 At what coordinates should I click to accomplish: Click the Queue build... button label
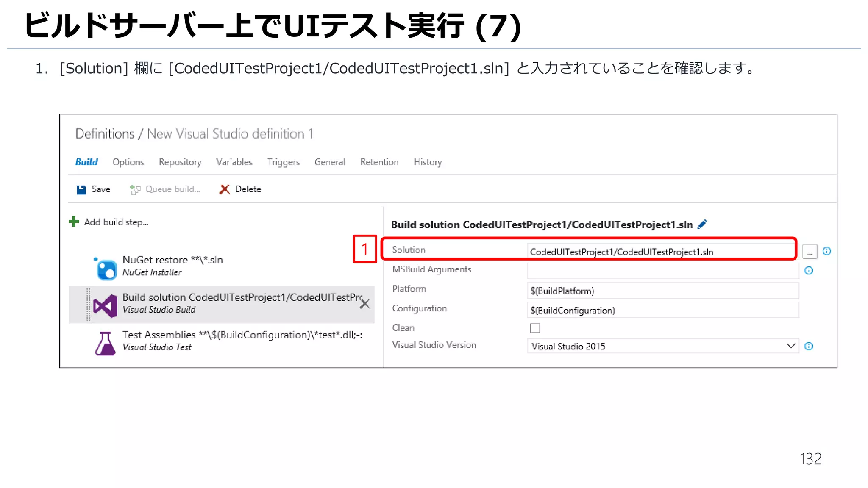coord(172,189)
